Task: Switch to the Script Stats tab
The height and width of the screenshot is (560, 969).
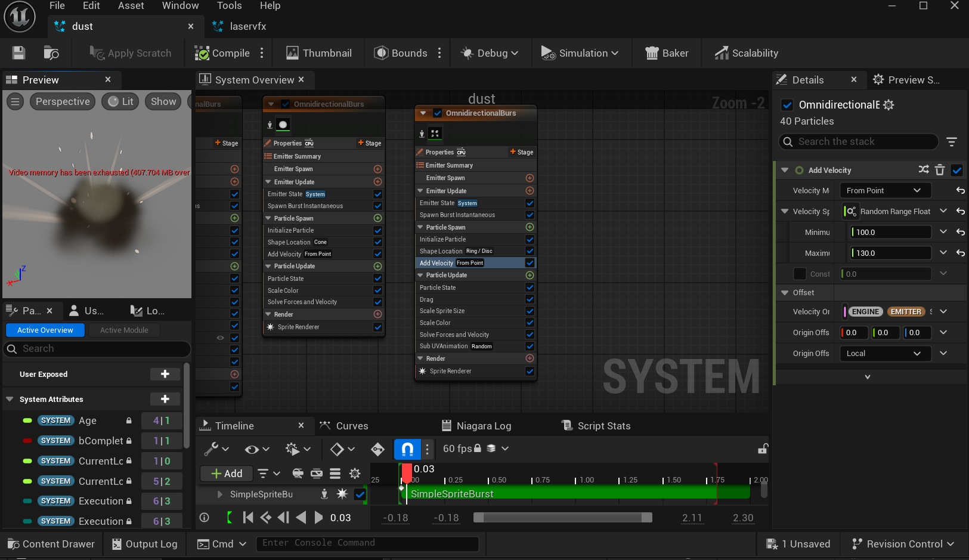Action: 596,426
